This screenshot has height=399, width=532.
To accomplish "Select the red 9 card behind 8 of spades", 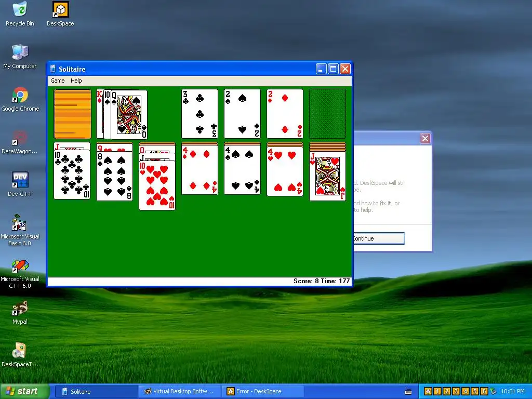I will 114,147.
